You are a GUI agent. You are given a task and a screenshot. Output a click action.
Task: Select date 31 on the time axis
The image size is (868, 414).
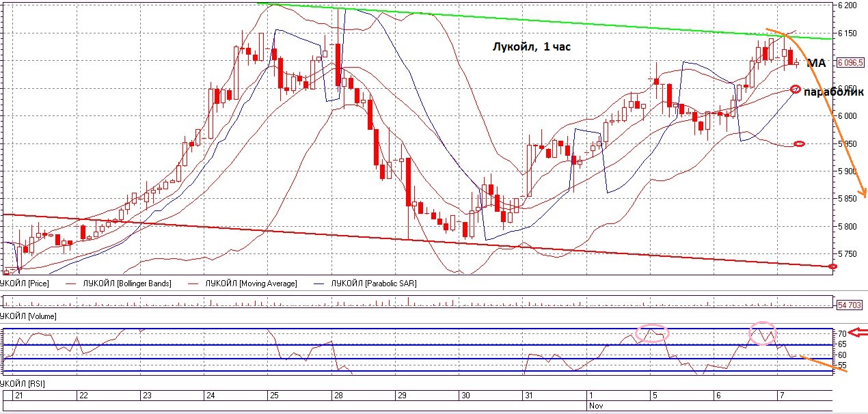(x=529, y=396)
